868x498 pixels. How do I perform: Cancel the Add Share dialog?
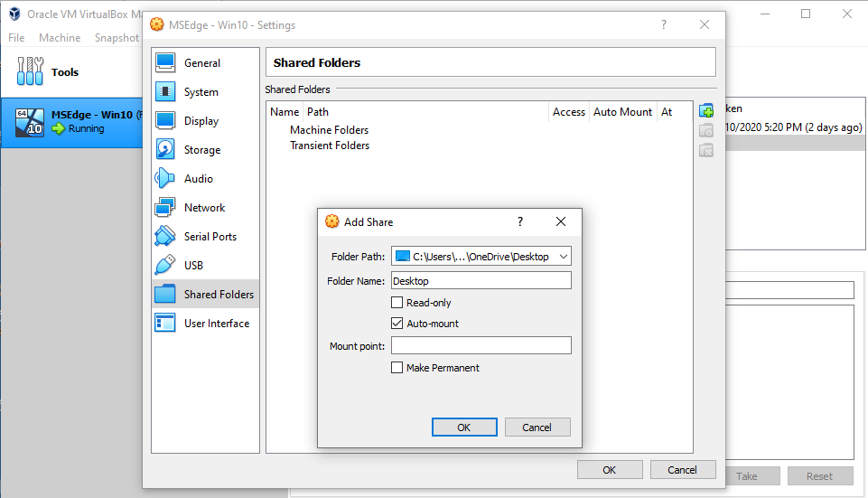click(x=537, y=428)
